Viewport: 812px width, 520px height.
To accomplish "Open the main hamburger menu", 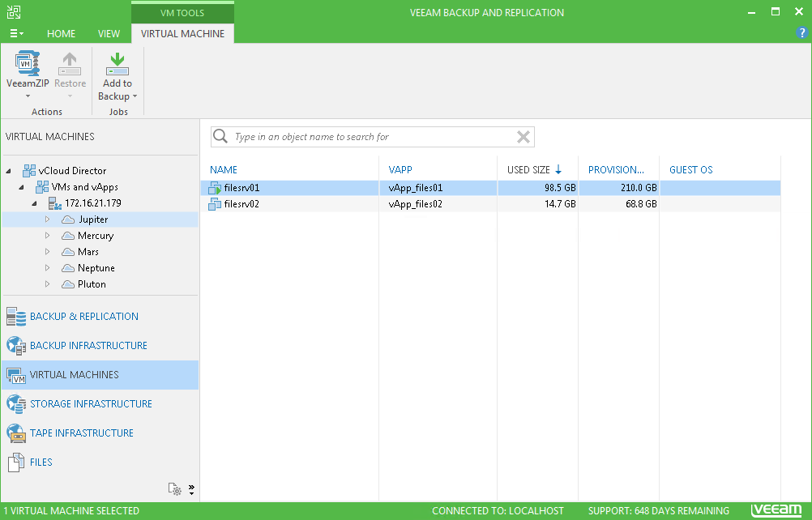I will pyautogui.click(x=16, y=34).
